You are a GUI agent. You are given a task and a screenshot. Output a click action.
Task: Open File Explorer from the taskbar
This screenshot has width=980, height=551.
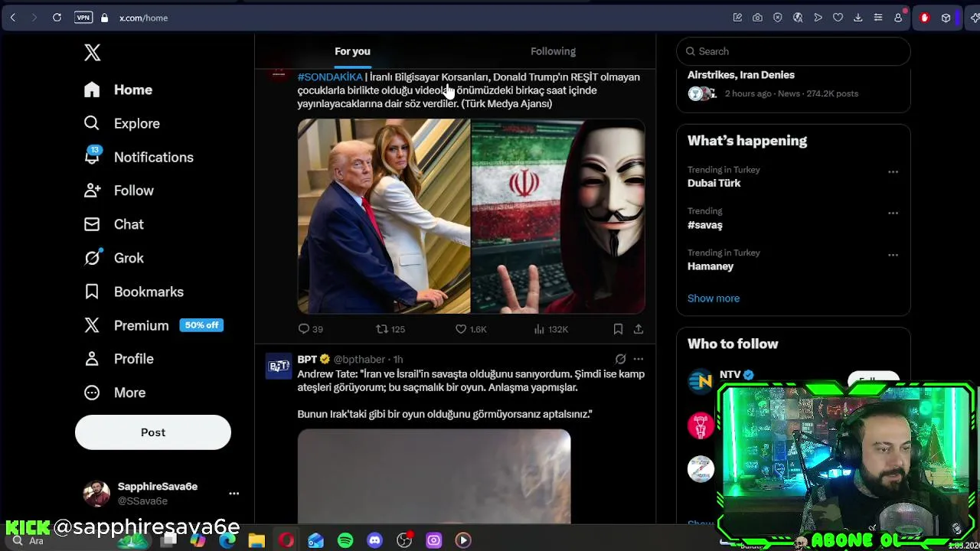click(x=256, y=541)
